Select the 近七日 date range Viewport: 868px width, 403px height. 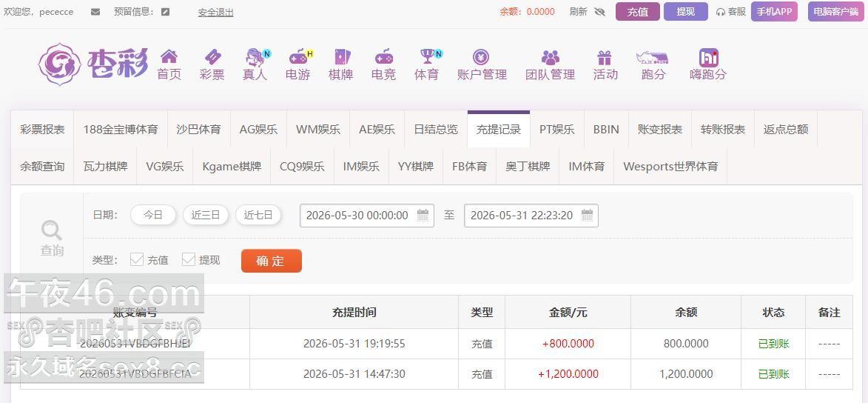pyautogui.click(x=258, y=215)
